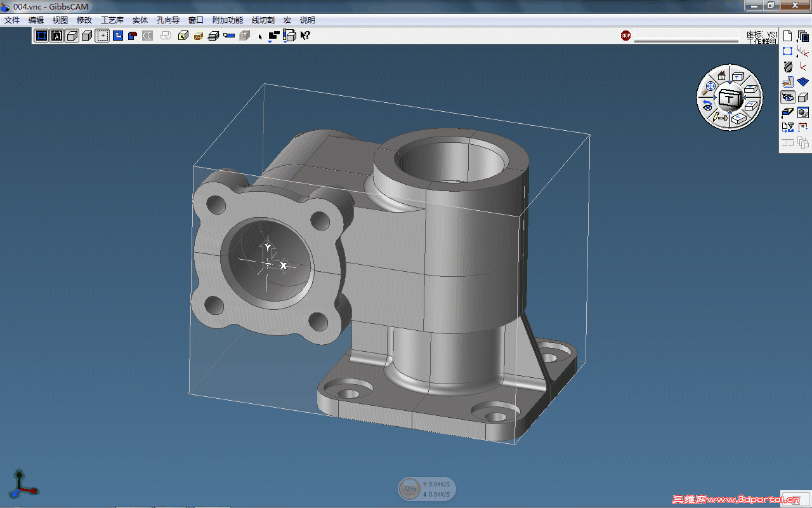This screenshot has width=812, height=508.
Task: Click home view on the trackball wheel
Action: pyautogui.click(x=721, y=76)
